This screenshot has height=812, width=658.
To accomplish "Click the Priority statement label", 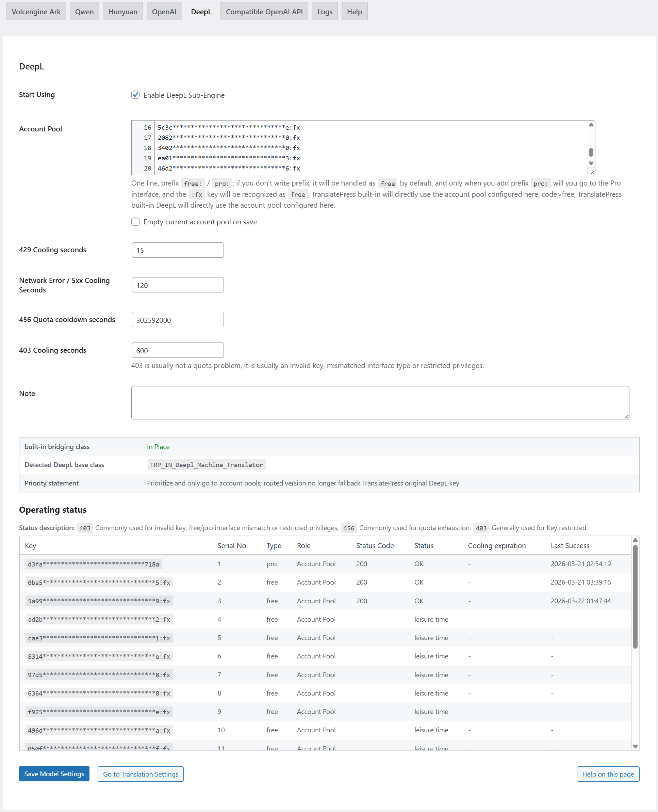I will pos(52,483).
